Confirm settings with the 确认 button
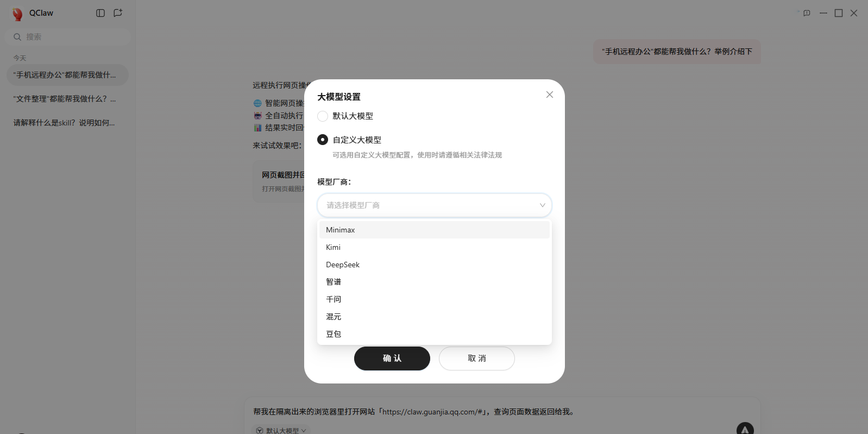Screen dimensions: 868x434 392,358
